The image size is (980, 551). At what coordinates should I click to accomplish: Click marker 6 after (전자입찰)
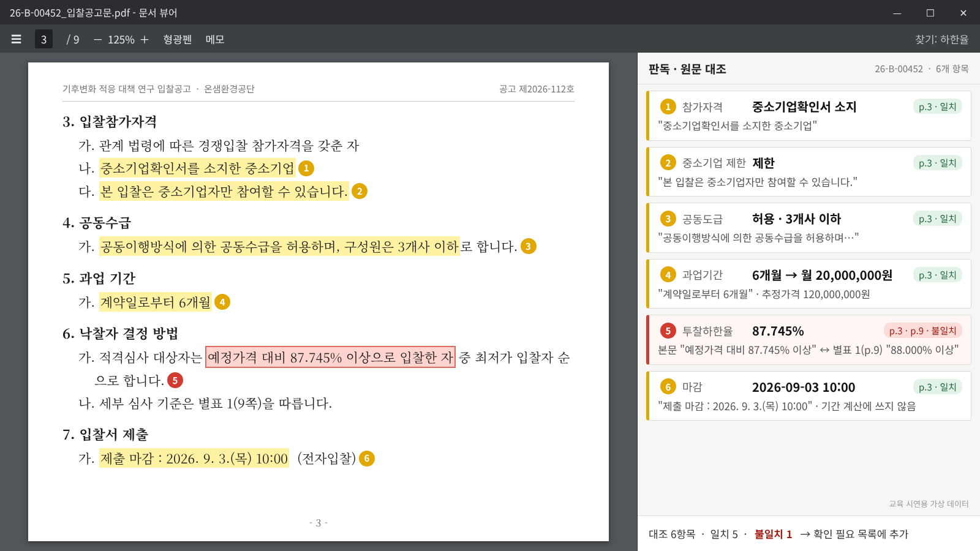pos(367,458)
